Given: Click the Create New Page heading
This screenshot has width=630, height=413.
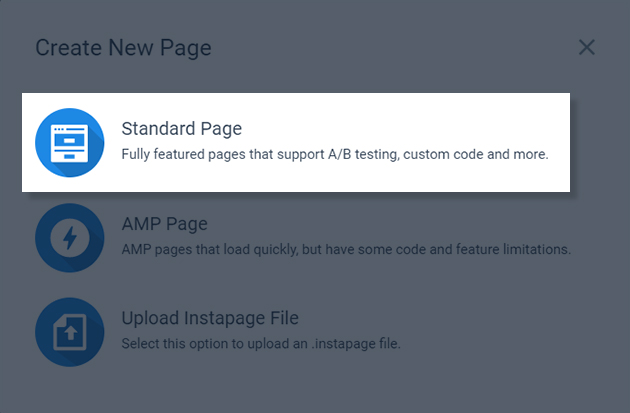Looking at the screenshot, I should pyautogui.click(x=123, y=48).
